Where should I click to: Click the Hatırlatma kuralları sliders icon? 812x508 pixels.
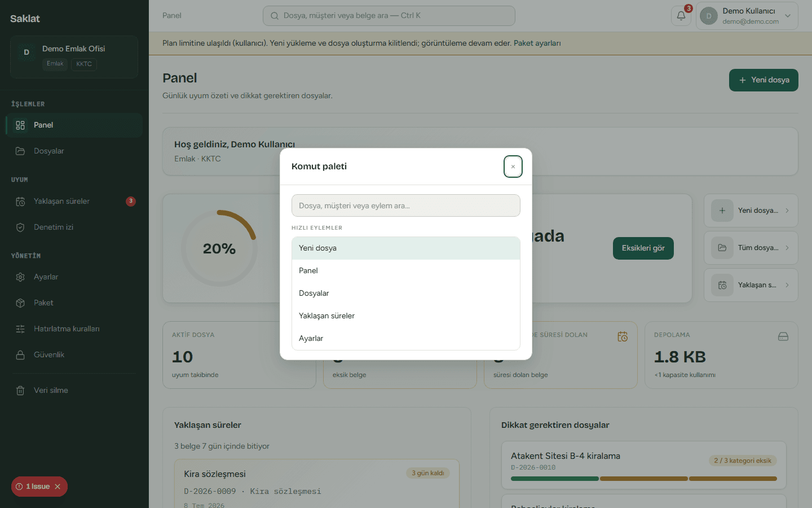coord(20,329)
